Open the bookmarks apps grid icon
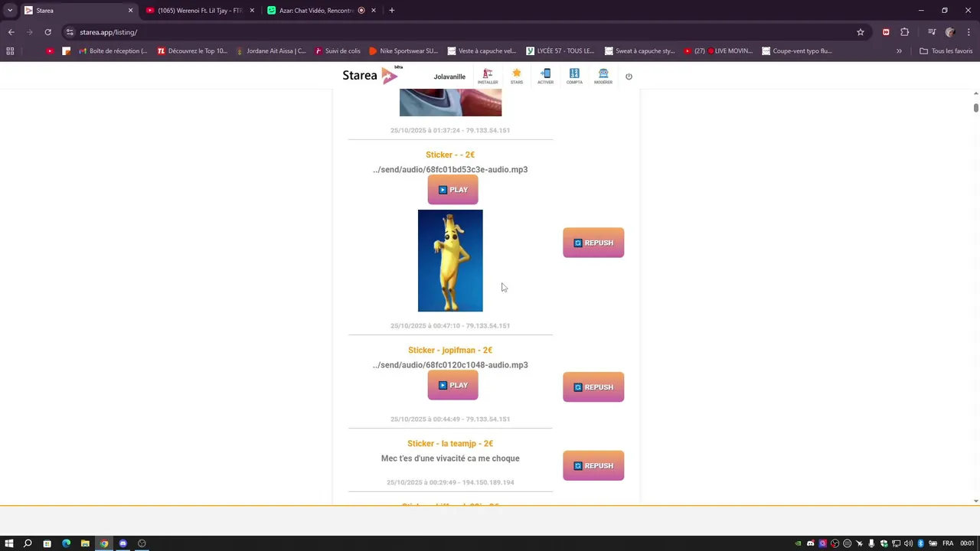The image size is (980, 551). [x=10, y=51]
